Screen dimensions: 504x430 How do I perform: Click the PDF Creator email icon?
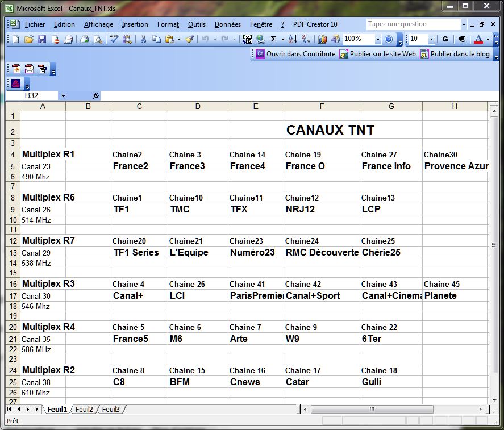(29, 69)
